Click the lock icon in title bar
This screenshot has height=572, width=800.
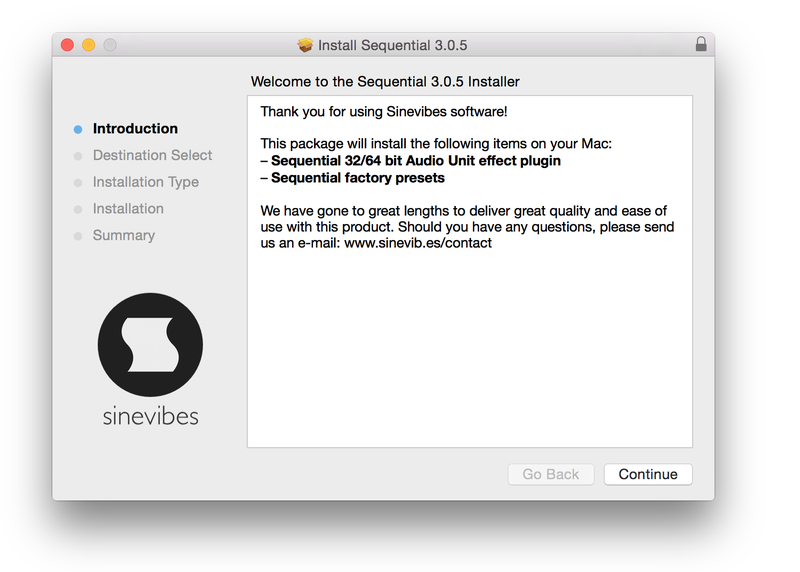point(701,44)
